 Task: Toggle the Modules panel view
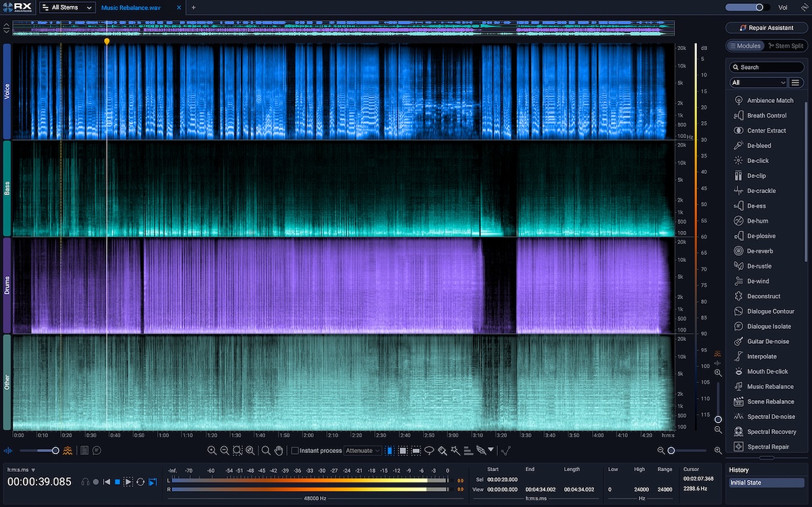click(745, 46)
